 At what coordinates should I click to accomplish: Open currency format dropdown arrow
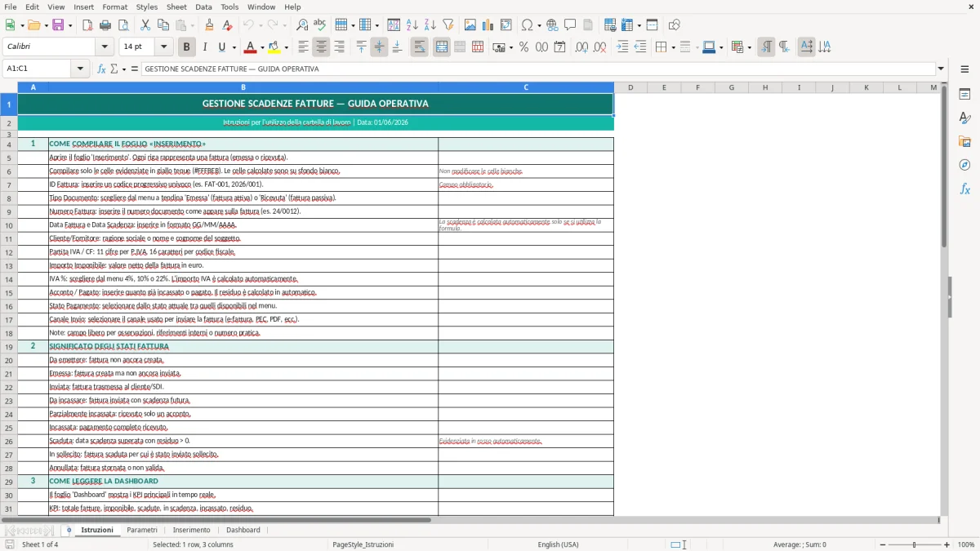[x=510, y=47]
